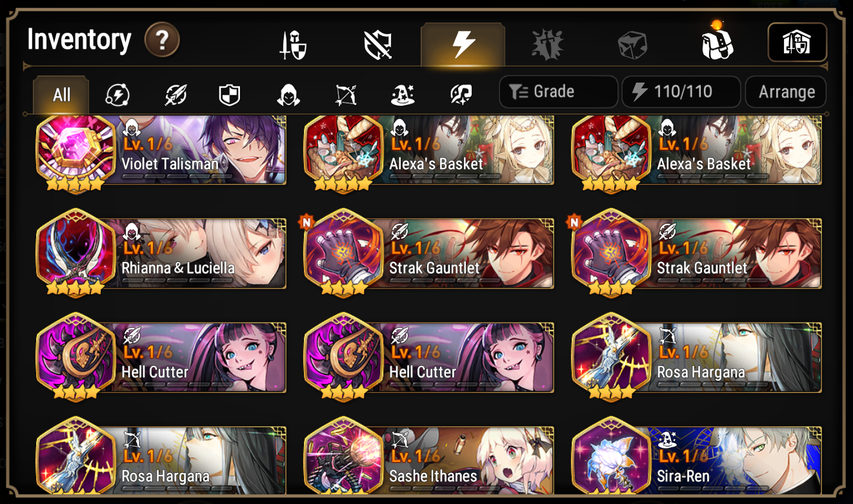Click the Arrange button
The height and width of the screenshot is (504, 853).
coord(786,92)
